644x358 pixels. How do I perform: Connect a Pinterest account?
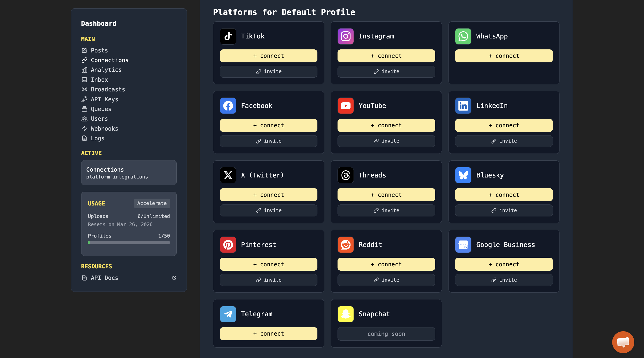point(269,264)
